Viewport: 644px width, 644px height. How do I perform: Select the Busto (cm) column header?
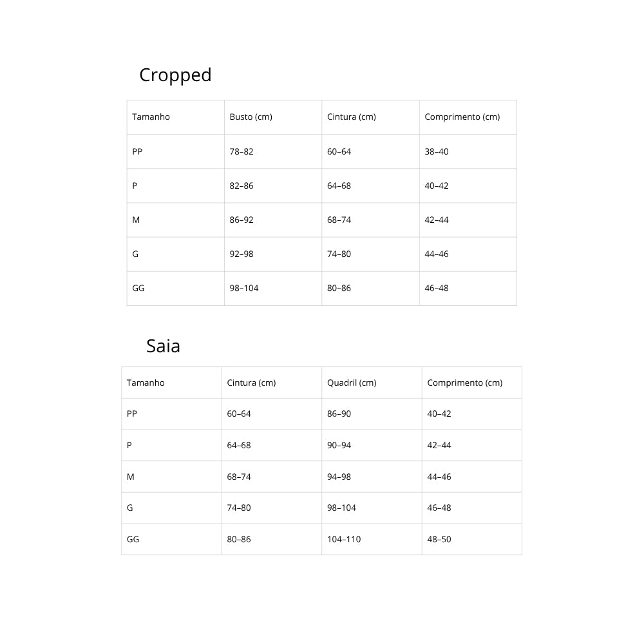point(251,117)
